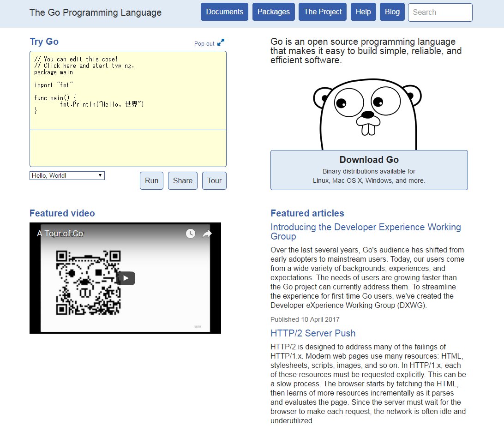
Task: Click inside the code editor text area
Action: pyautogui.click(x=128, y=90)
